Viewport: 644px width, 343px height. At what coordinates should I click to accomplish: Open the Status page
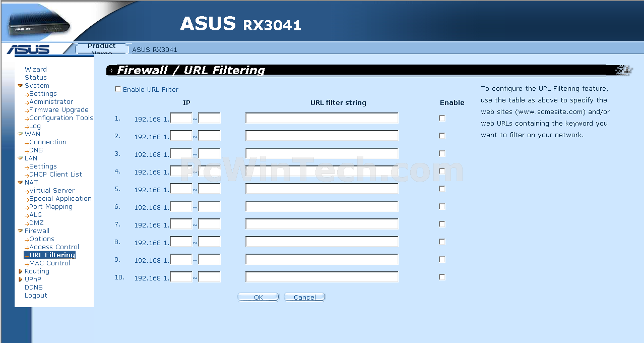pyautogui.click(x=36, y=78)
